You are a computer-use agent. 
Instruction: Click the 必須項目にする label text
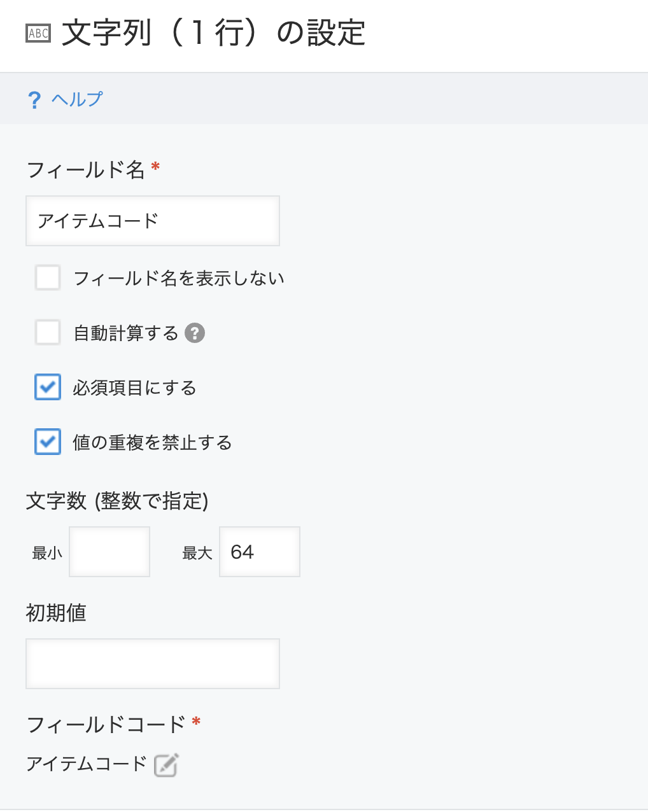pos(134,388)
